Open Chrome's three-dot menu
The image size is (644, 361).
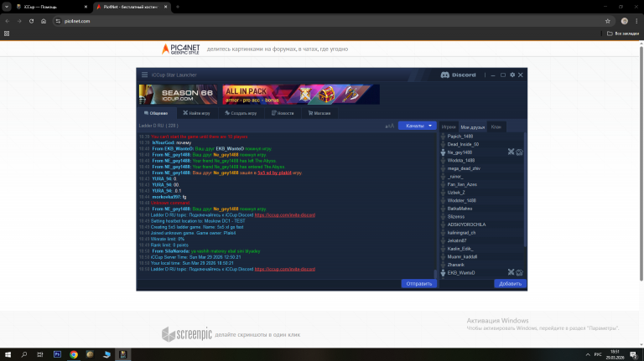pyautogui.click(x=636, y=21)
